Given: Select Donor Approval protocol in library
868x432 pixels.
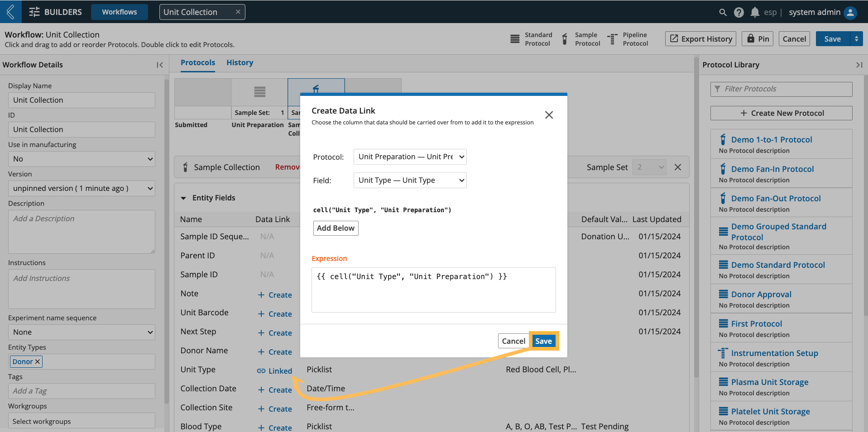Looking at the screenshot, I should click(x=761, y=294).
